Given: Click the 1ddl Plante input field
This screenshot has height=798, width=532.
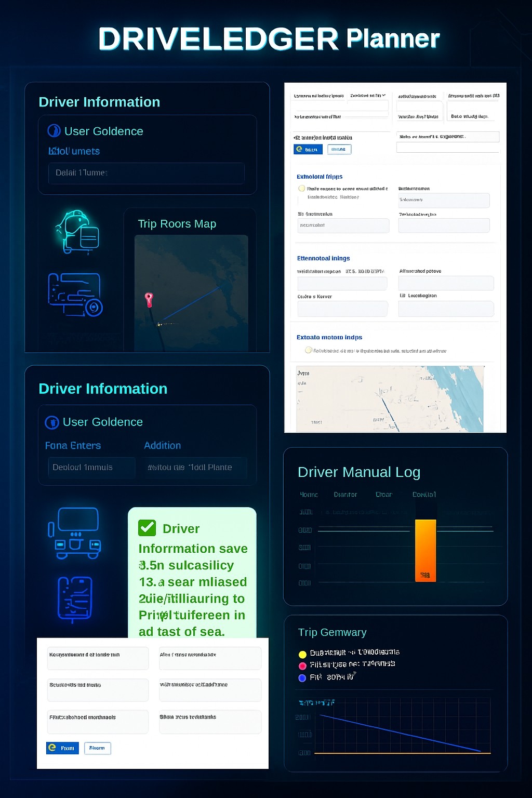Looking at the screenshot, I should click(x=194, y=468).
